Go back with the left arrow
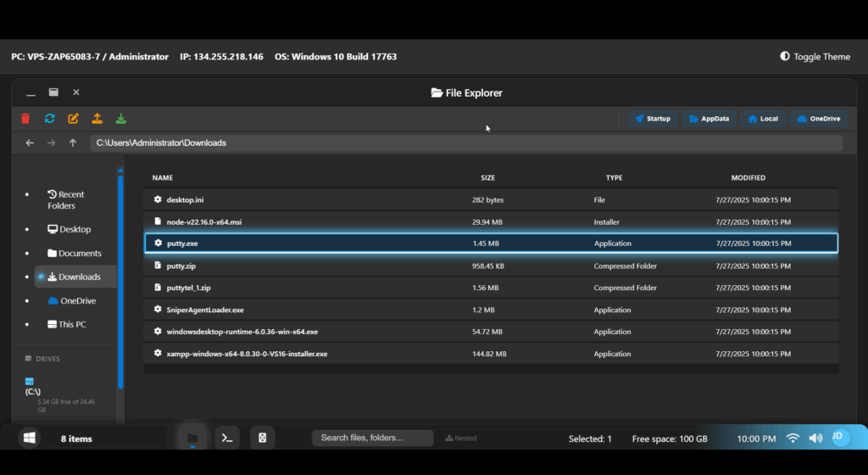The image size is (868, 475). tap(30, 143)
